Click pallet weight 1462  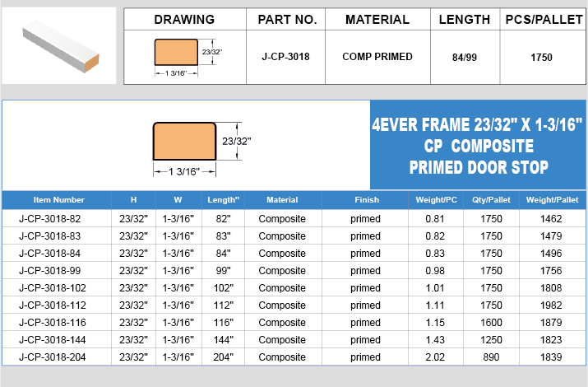(x=551, y=219)
